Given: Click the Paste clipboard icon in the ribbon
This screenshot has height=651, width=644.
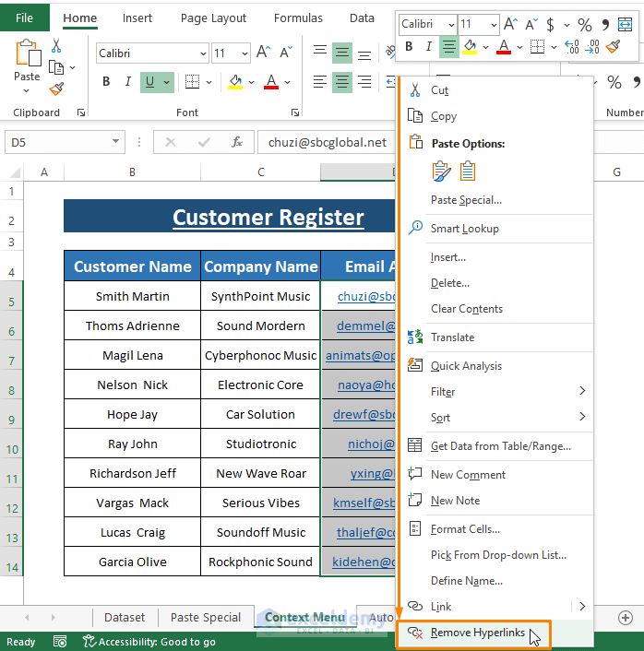Looking at the screenshot, I should (28, 53).
